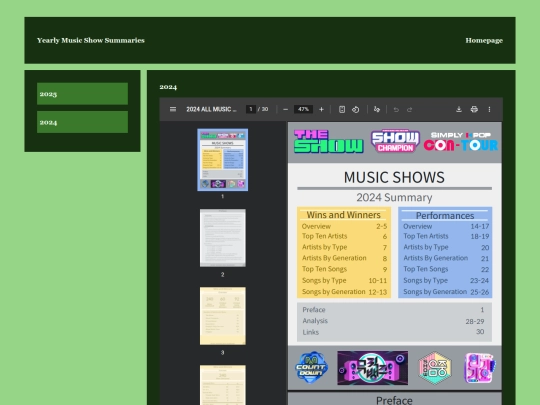Image resolution: width=540 pixels, height=405 pixels.
Task: Click the 2024 ALL MUSIC document title
Action: click(x=211, y=109)
